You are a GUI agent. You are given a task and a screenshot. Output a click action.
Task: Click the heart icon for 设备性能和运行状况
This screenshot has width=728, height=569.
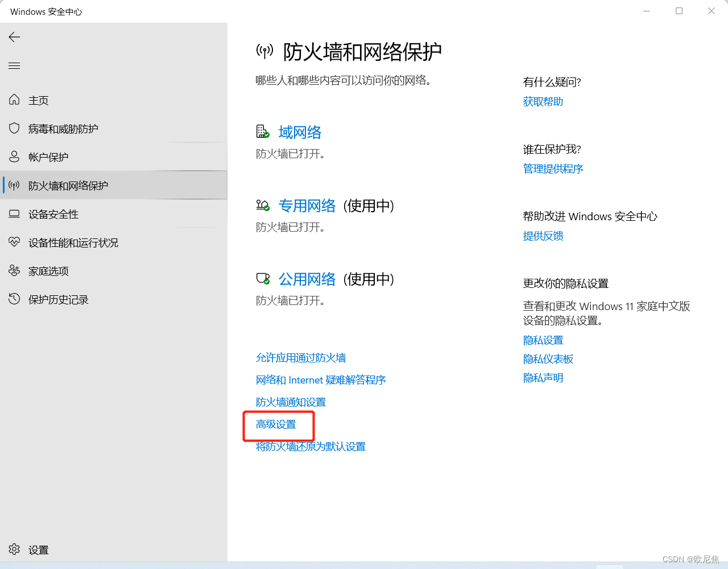click(x=14, y=242)
